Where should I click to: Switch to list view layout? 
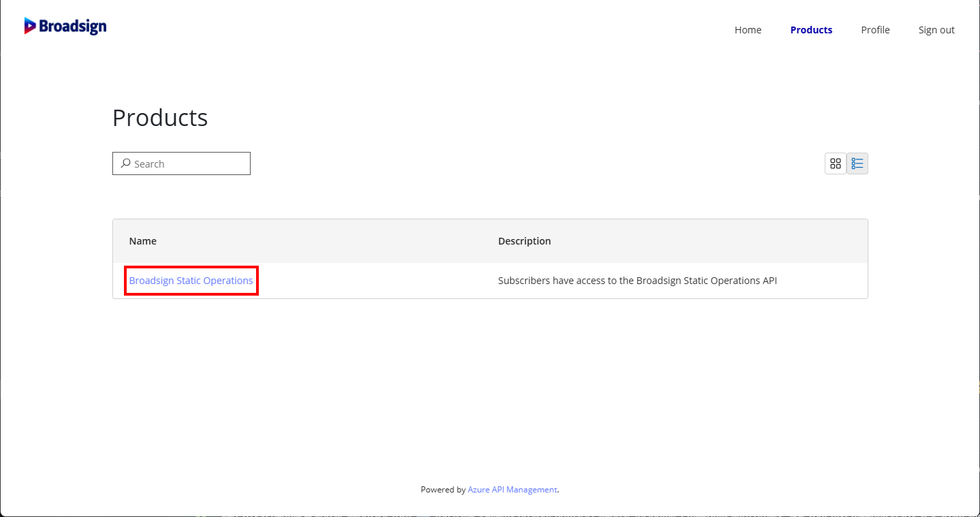point(857,163)
